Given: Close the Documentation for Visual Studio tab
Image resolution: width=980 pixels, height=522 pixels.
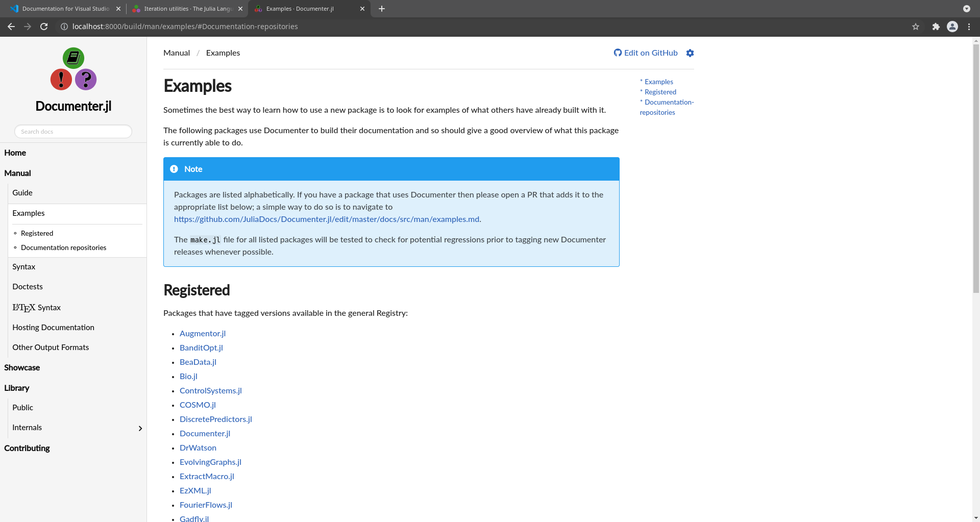Looking at the screenshot, I should point(118,9).
